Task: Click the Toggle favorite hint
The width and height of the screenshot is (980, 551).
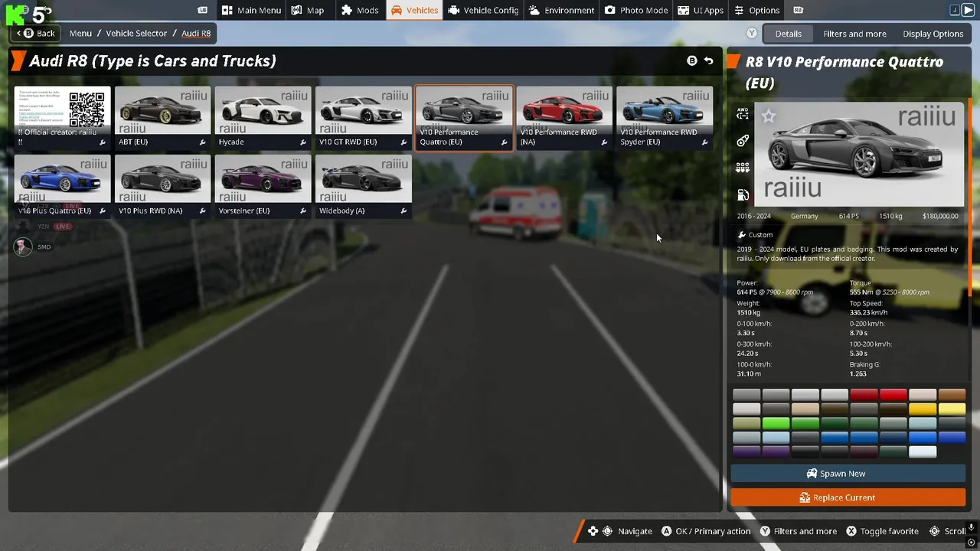Action: coord(882,531)
